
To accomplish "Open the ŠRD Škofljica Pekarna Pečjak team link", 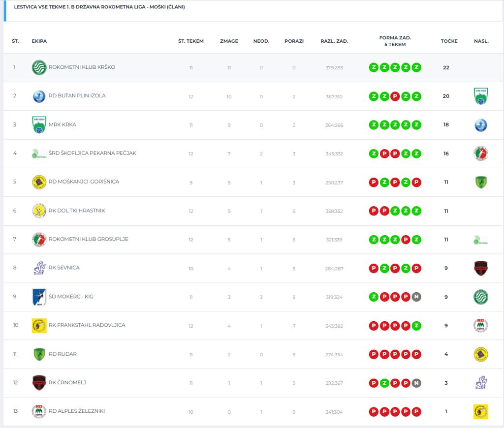I will click(92, 153).
